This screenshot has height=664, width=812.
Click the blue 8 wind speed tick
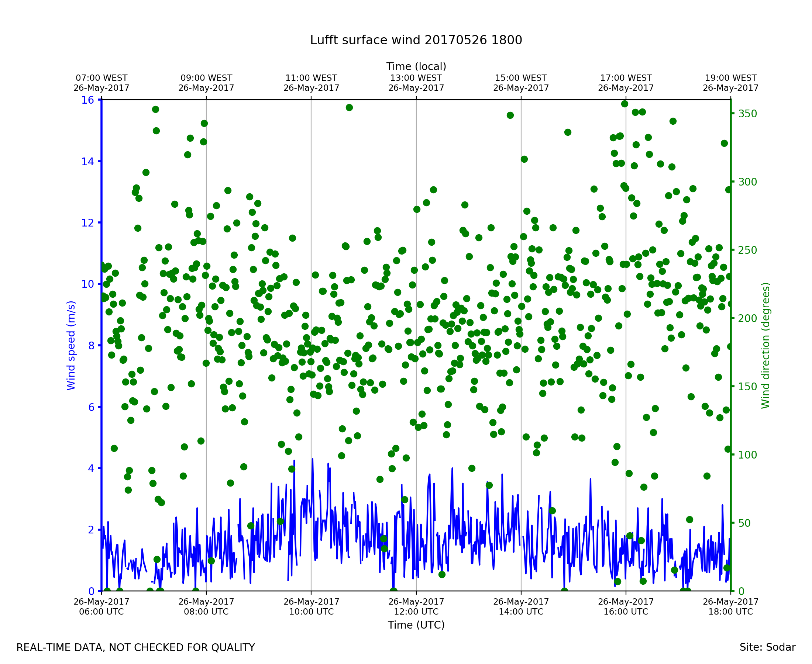(x=91, y=346)
